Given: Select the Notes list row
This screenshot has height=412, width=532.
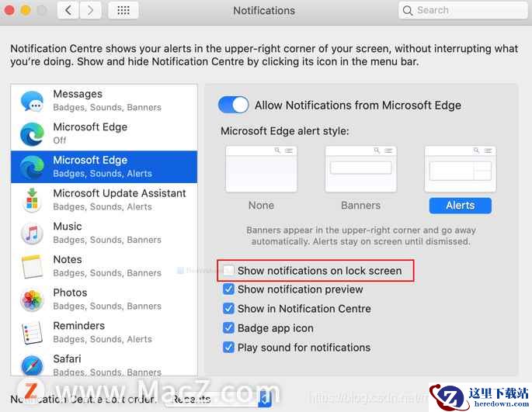Looking at the screenshot, I should click(x=104, y=267).
